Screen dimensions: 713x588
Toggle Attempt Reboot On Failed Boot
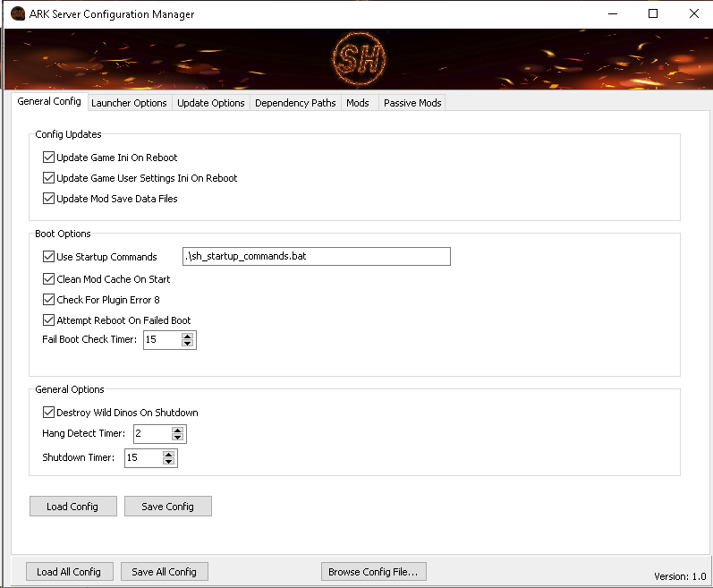[49, 320]
